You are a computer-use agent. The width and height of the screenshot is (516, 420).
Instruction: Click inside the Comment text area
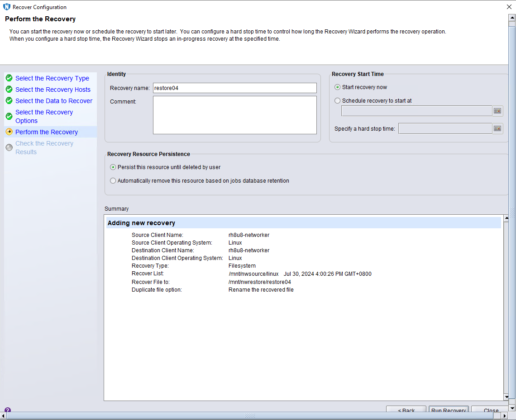(234, 115)
